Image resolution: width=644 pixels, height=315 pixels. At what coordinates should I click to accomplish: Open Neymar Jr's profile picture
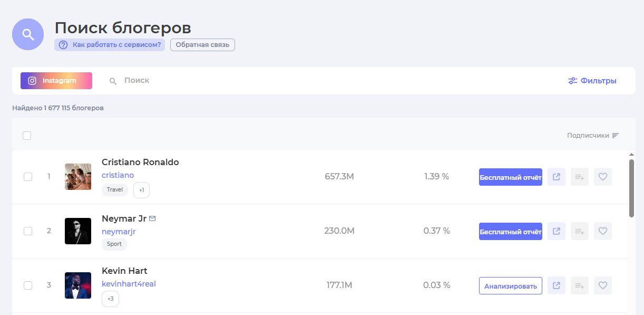coord(78,231)
